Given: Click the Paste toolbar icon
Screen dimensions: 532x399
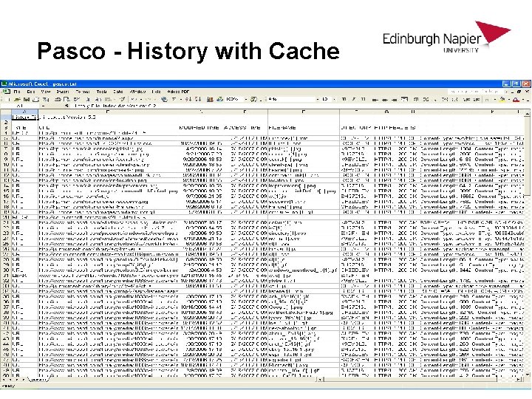Looking at the screenshot, I should pyautogui.click(x=108, y=100).
